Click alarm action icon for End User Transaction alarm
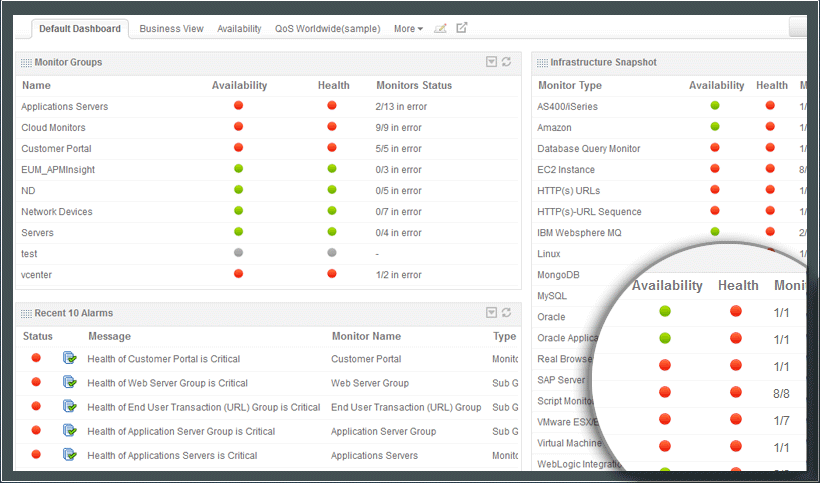The height and width of the screenshot is (483, 820). click(x=70, y=406)
